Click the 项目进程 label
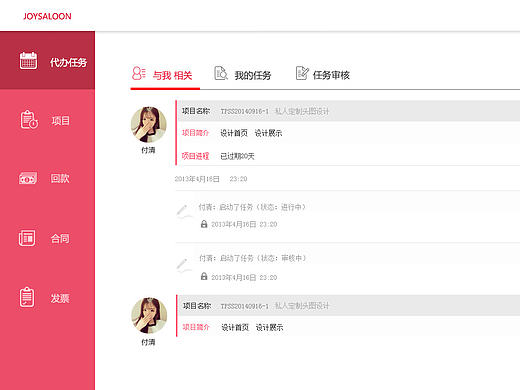 (195, 156)
